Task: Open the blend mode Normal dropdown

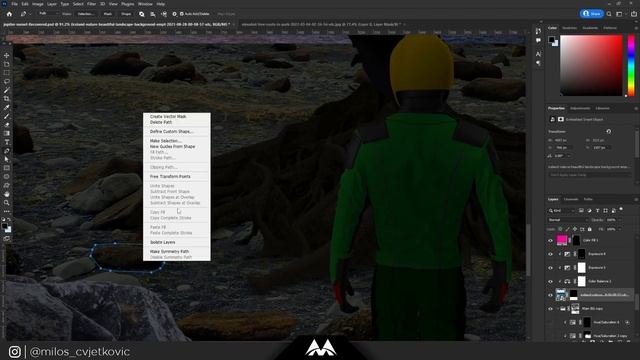Action: pyautogui.click(x=567, y=220)
